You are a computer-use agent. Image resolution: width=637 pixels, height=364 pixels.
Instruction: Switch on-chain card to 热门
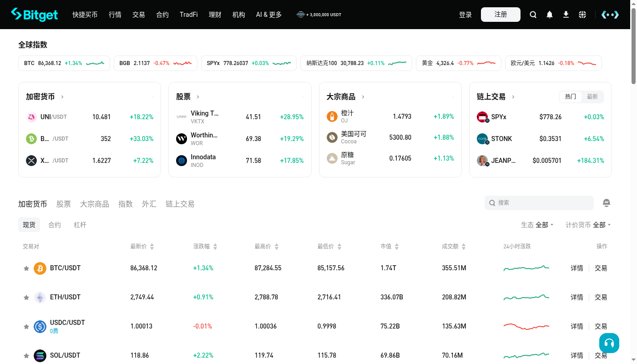571,96
